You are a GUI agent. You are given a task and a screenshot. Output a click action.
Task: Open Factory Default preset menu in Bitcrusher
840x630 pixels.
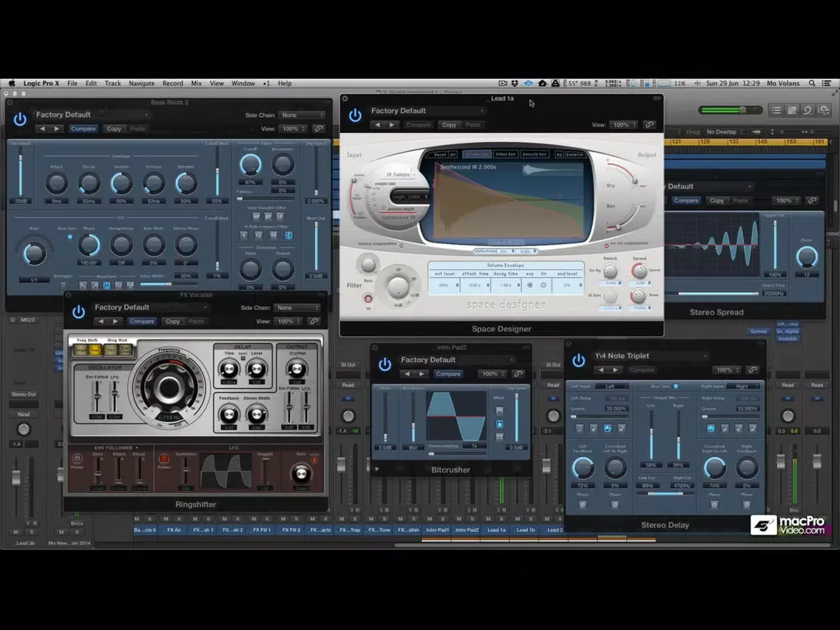tap(457, 360)
